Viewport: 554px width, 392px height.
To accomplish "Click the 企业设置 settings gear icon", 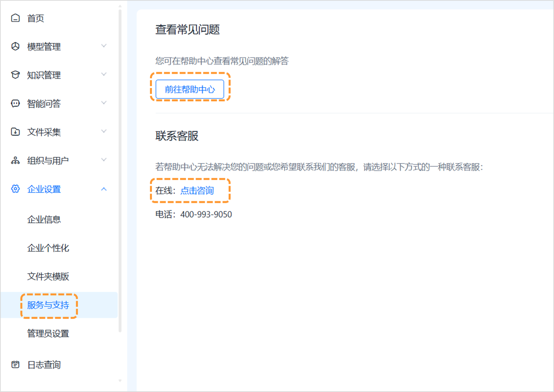I will point(15,189).
